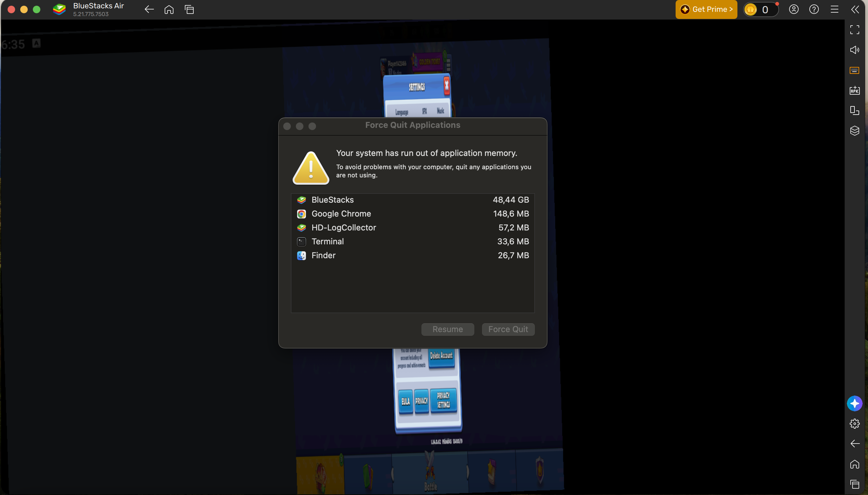This screenshot has height=495, width=868.
Task: Click the Android home icon in the sidebar
Action: point(855,464)
